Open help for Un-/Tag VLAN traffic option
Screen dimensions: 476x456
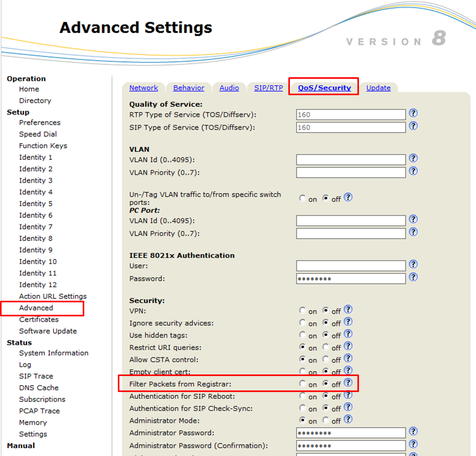pyautogui.click(x=348, y=197)
